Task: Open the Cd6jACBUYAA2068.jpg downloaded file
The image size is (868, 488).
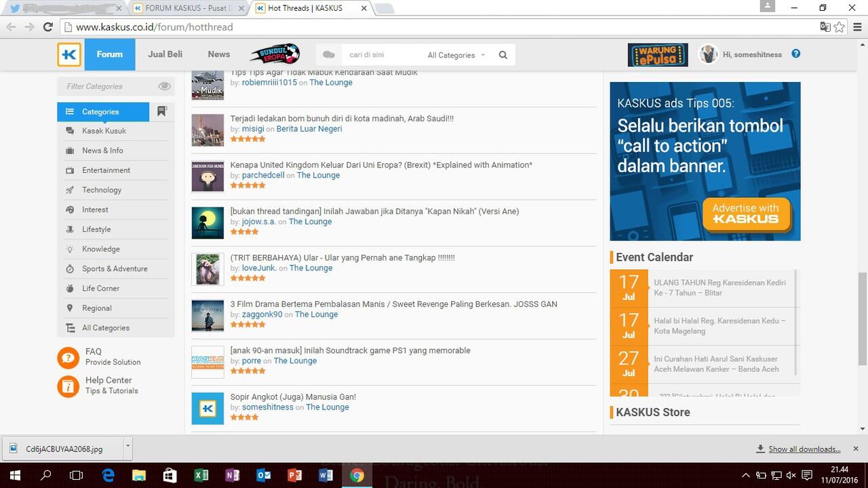Action: (62, 449)
